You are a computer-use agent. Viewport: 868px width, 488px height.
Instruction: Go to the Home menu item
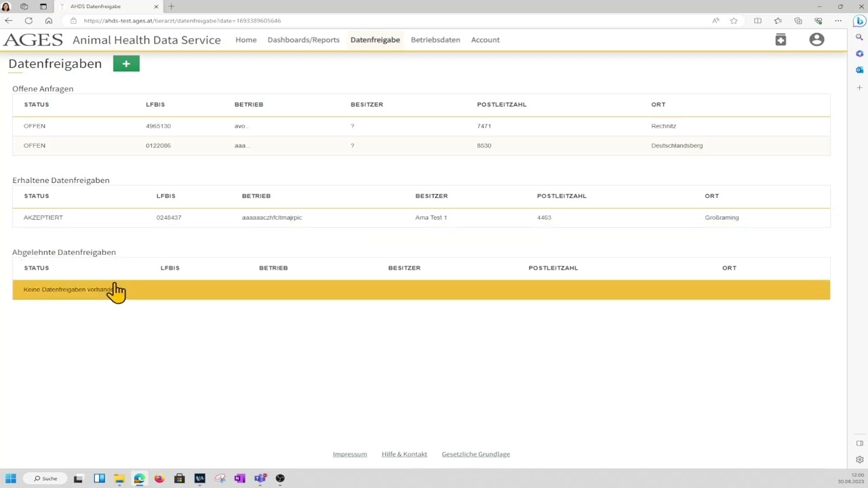246,40
